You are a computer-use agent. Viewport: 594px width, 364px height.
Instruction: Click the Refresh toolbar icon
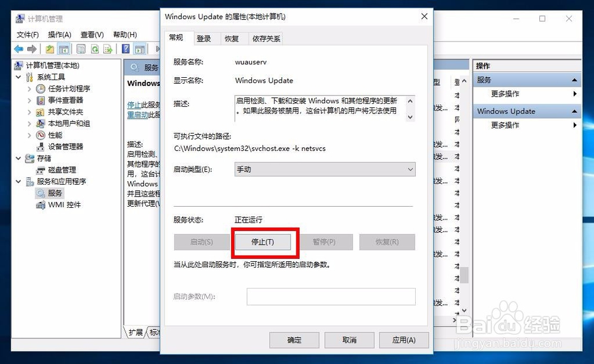tap(94, 49)
